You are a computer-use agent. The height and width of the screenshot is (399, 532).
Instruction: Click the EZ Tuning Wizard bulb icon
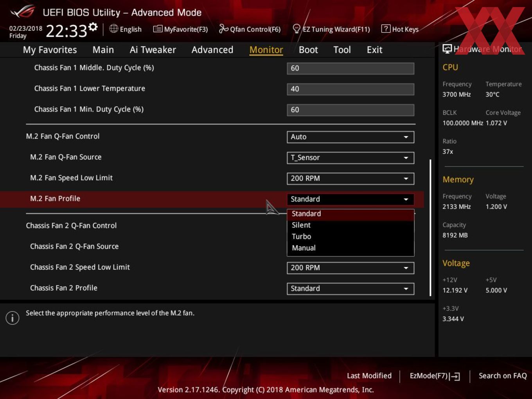tap(297, 29)
